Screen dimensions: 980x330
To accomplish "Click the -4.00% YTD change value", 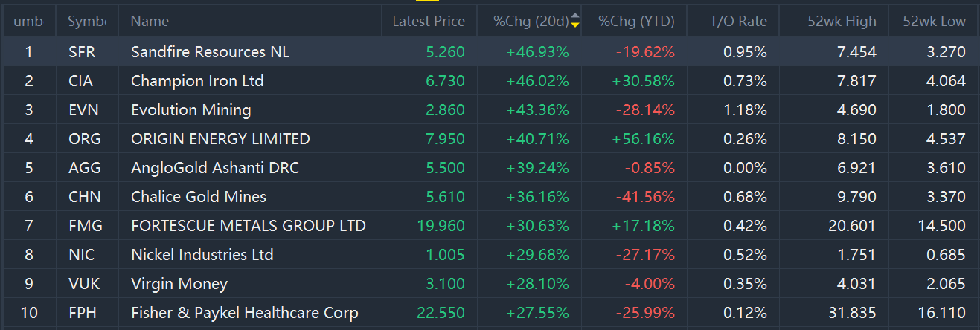I will coord(650,284).
